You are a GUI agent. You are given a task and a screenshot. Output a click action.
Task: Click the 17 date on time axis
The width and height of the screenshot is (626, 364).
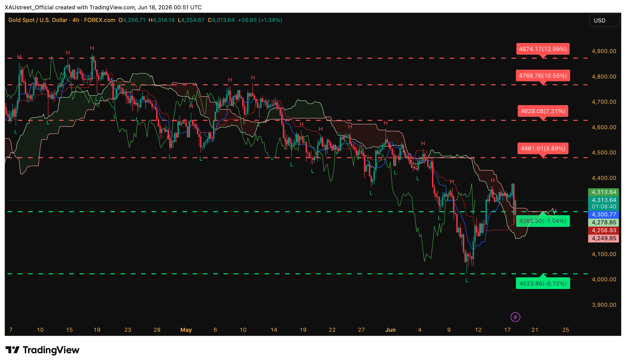point(507,330)
